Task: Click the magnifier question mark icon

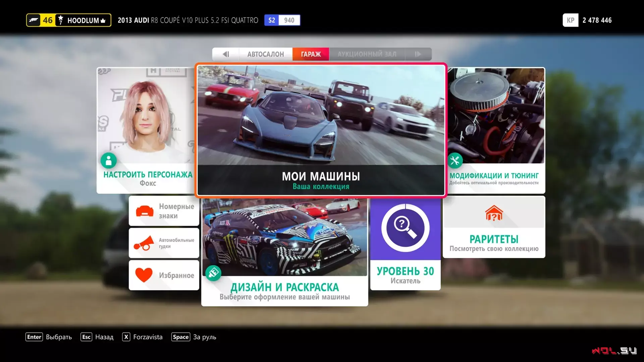Action: [x=405, y=228]
